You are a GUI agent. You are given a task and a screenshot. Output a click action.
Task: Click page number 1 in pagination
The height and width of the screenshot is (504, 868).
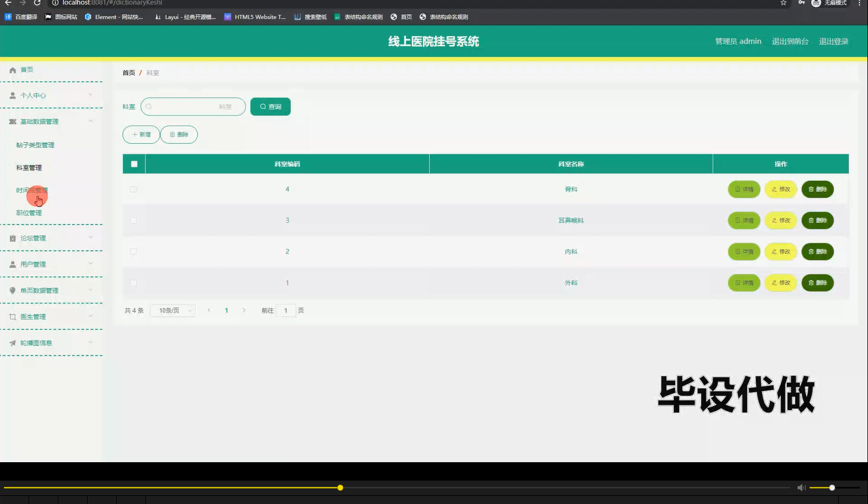[x=227, y=310]
